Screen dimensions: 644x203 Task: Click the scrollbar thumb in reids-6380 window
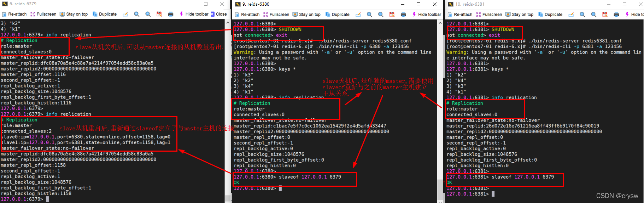440,190
